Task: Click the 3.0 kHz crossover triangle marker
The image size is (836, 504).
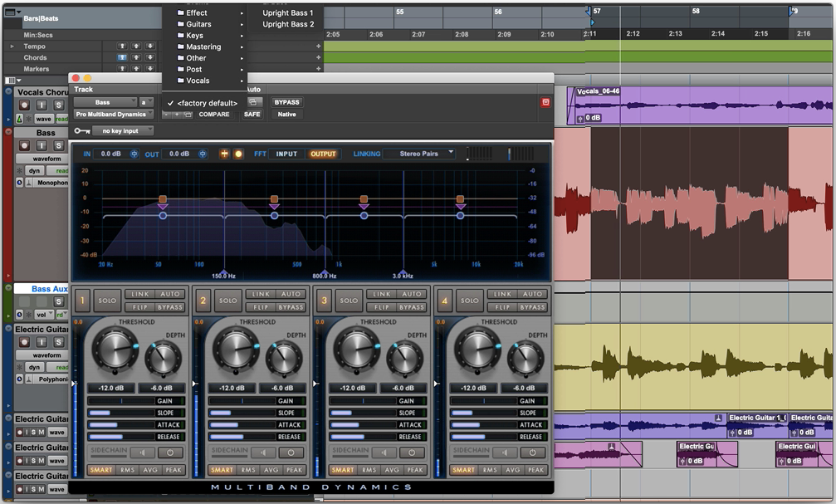Action: (x=403, y=272)
